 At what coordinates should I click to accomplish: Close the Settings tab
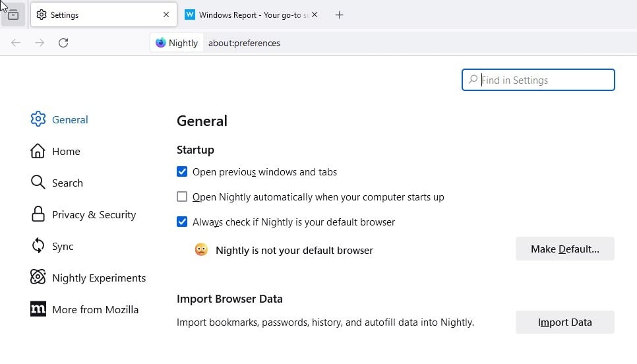166,15
